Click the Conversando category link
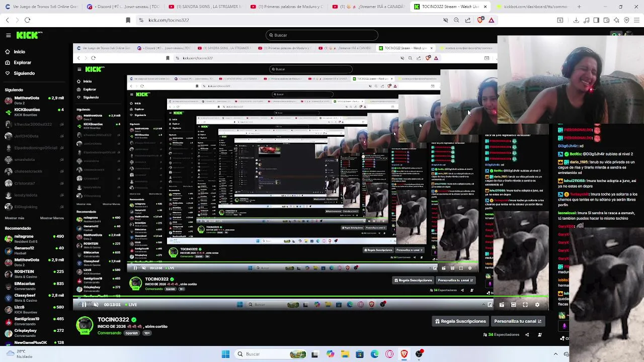Image resolution: width=644 pixels, height=362 pixels. point(109,333)
